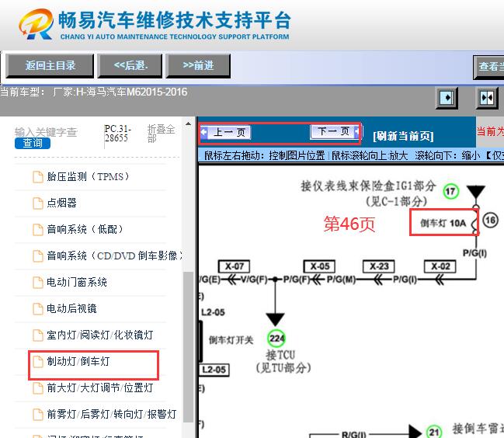Click the X-02 connector label
This screenshot has height=438, width=504.
(x=440, y=266)
